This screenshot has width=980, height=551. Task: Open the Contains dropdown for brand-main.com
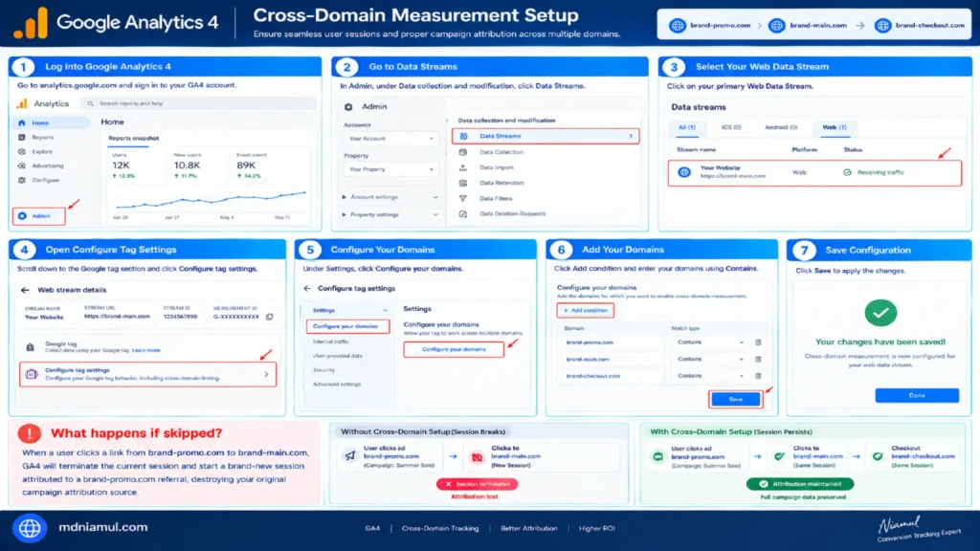tap(710, 360)
